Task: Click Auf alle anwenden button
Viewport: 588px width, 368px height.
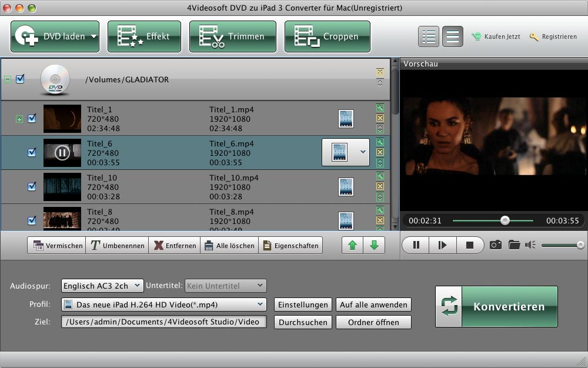Action: (373, 305)
